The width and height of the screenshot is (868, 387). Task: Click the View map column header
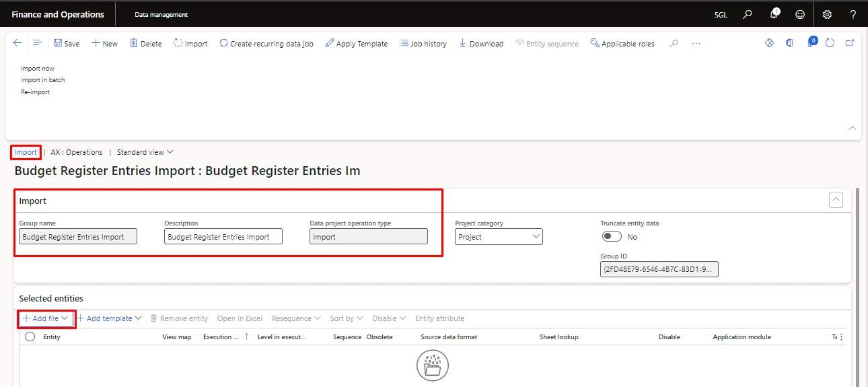(177, 337)
